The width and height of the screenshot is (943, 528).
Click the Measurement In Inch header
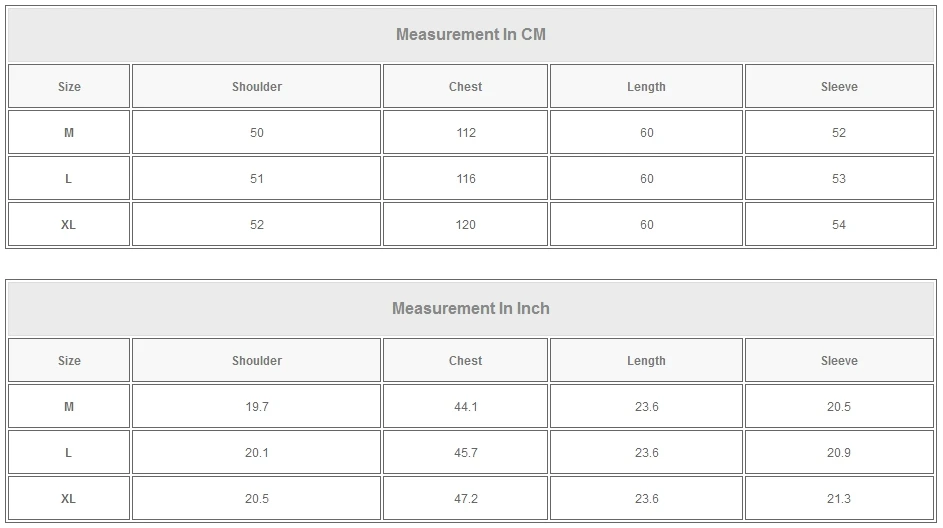(x=471, y=309)
